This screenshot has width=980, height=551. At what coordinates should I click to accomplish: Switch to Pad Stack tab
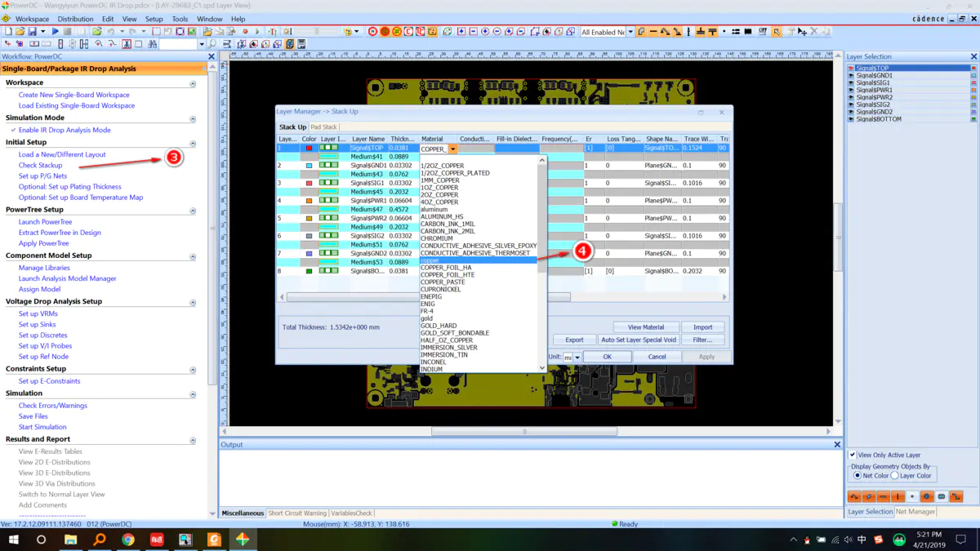(324, 127)
